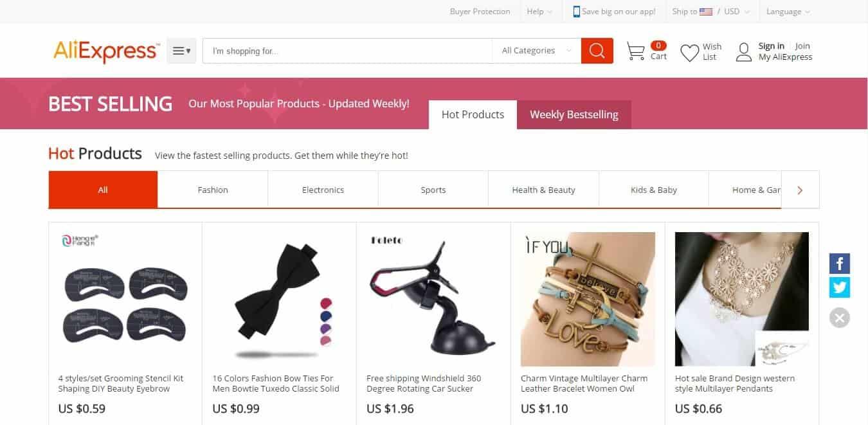Open the shopping cart icon
This screenshot has height=425, width=868.
tap(635, 51)
